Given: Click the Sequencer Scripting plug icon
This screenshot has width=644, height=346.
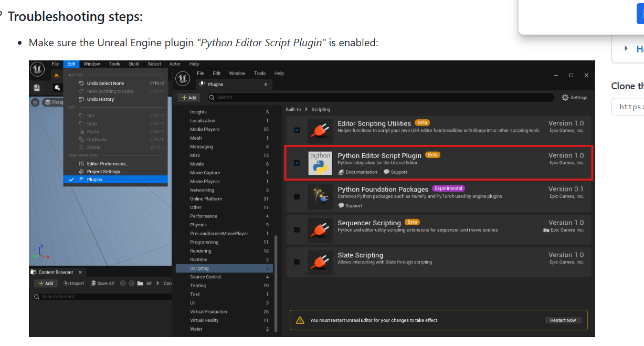Looking at the screenshot, I should (320, 230).
